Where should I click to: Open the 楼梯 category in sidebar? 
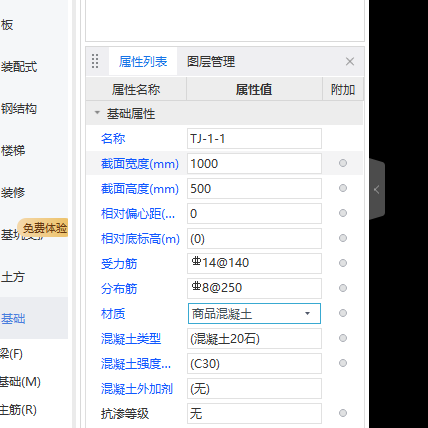(13, 151)
